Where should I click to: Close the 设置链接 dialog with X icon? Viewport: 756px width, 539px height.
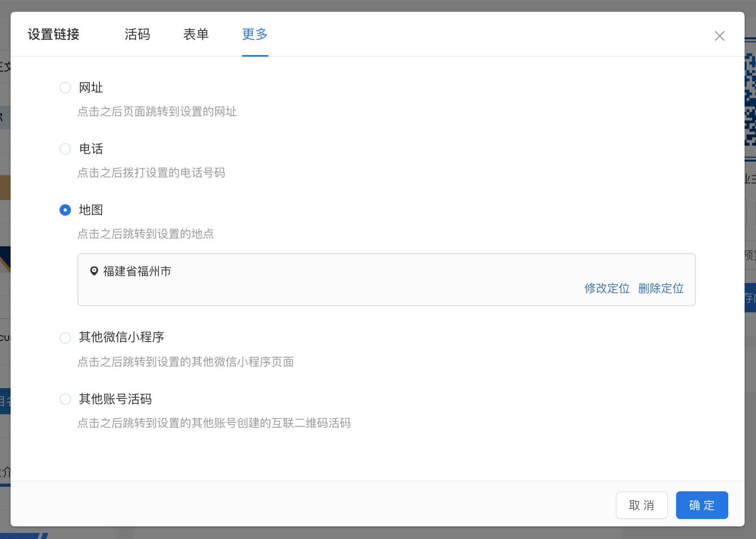coord(719,36)
